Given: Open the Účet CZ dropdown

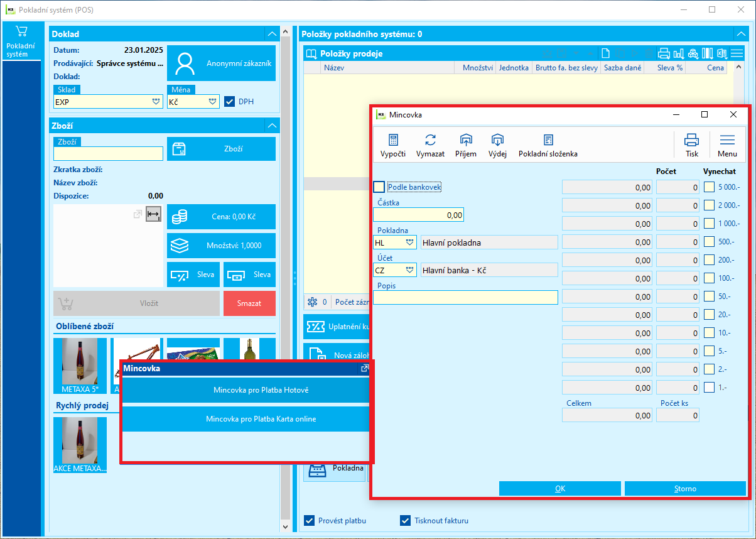Looking at the screenshot, I should point(409,270).
